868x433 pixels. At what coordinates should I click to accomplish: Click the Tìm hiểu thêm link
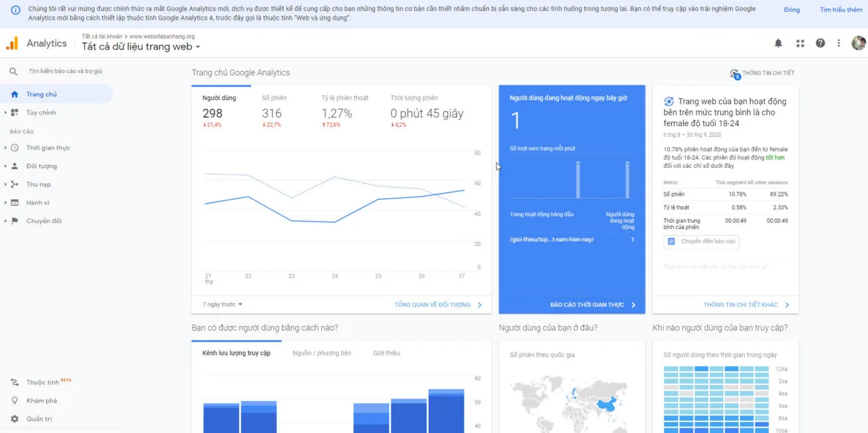pyautogui.click(x=841, y=10)
